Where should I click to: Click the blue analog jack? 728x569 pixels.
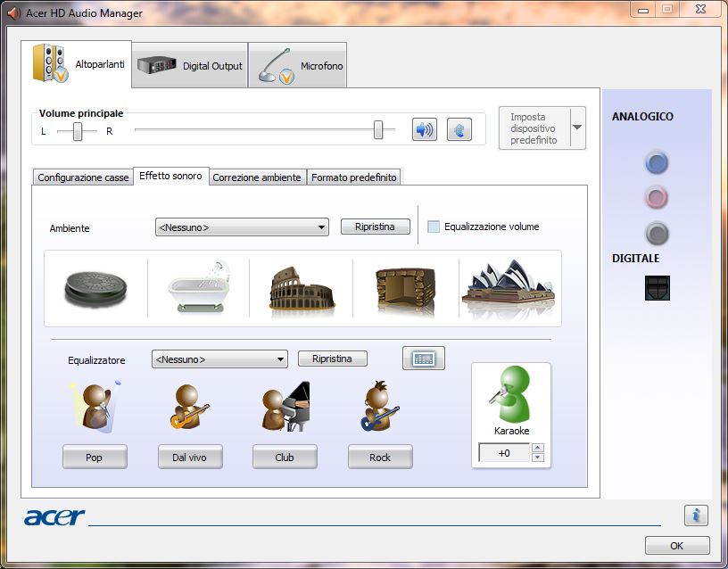[x=657, y=162]
